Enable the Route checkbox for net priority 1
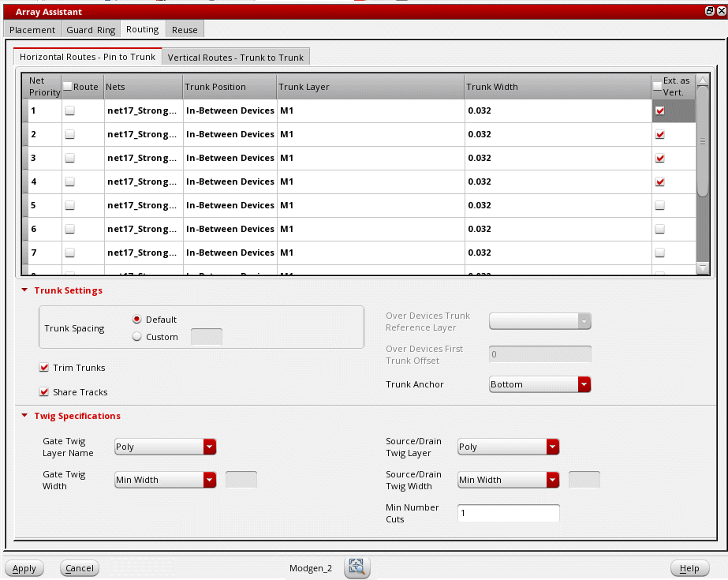Image resolution: width=728 pixels, height=580 pixels. 70,111
